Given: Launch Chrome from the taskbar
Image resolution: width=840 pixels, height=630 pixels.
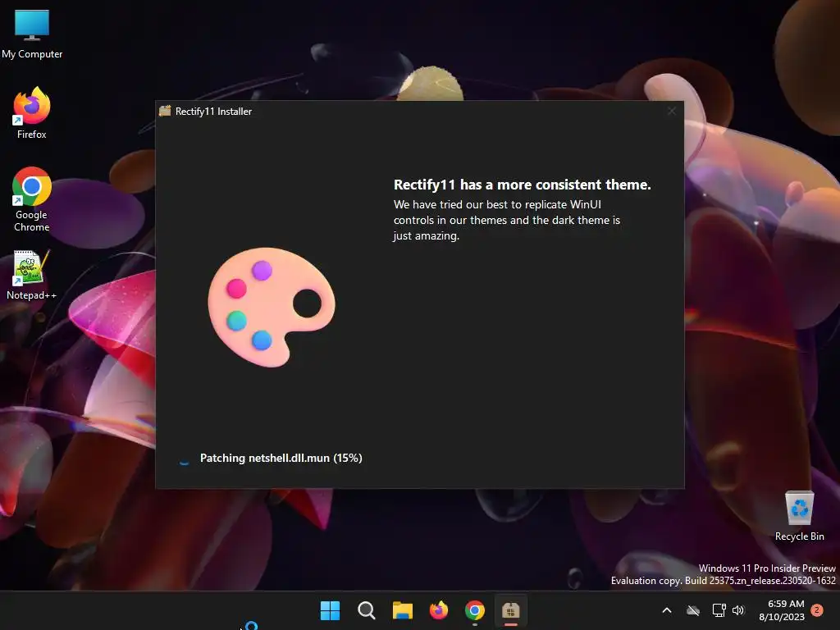Looking at the screenshot, I should pos(475,610).
